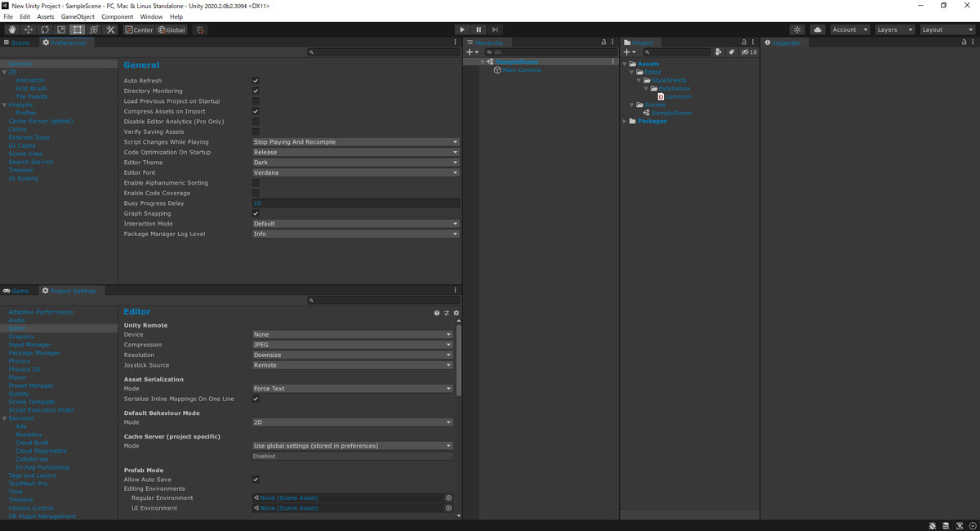The height and width of the screenshot is (531, 980).
Task: Search by label icon in Project panel
Action: 732,51
